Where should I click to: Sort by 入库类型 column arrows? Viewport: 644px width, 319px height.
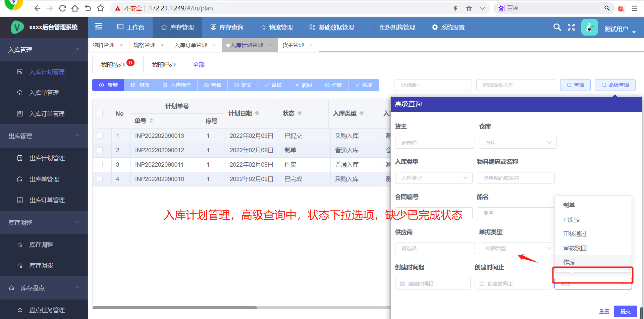(362, 113)
